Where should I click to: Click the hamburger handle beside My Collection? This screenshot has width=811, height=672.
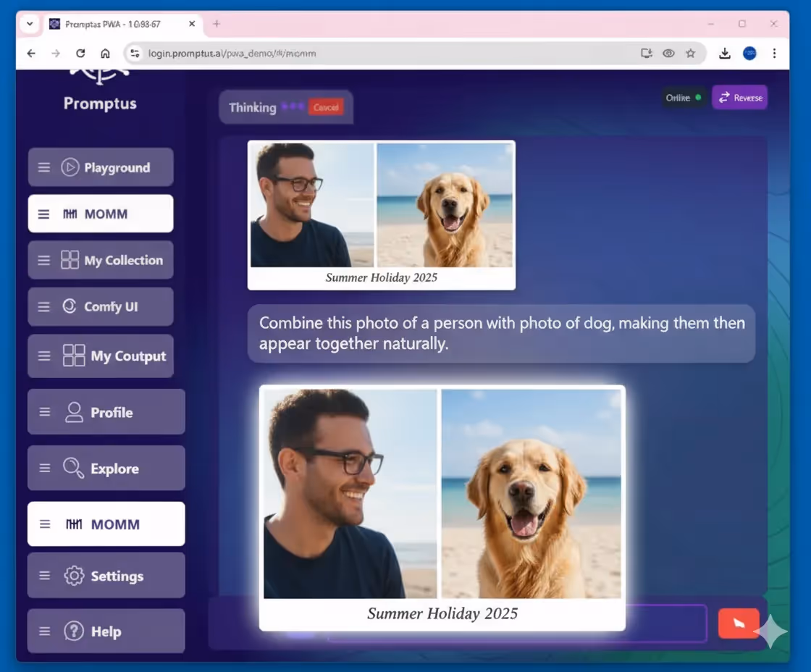(44, 260)
